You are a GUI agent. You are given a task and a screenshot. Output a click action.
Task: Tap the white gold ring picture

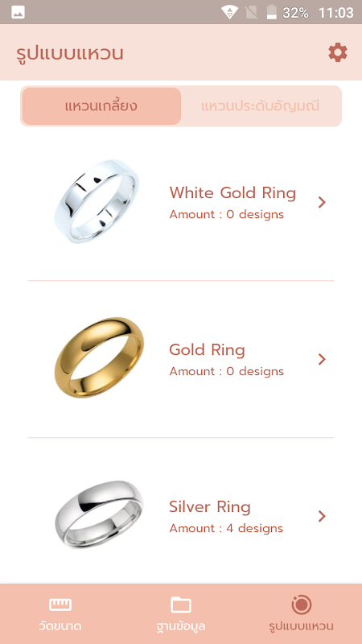click(97, 201)
